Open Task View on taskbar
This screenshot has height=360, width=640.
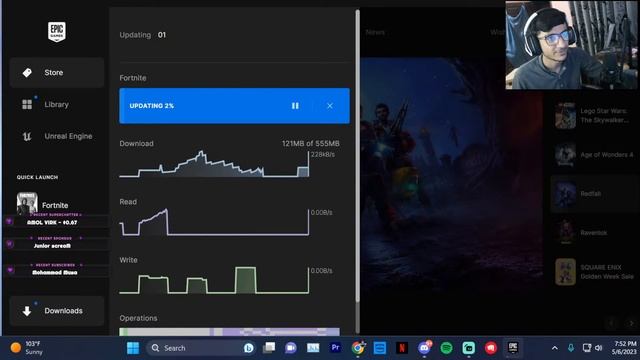pyautogui.click(x=269, y=348)
